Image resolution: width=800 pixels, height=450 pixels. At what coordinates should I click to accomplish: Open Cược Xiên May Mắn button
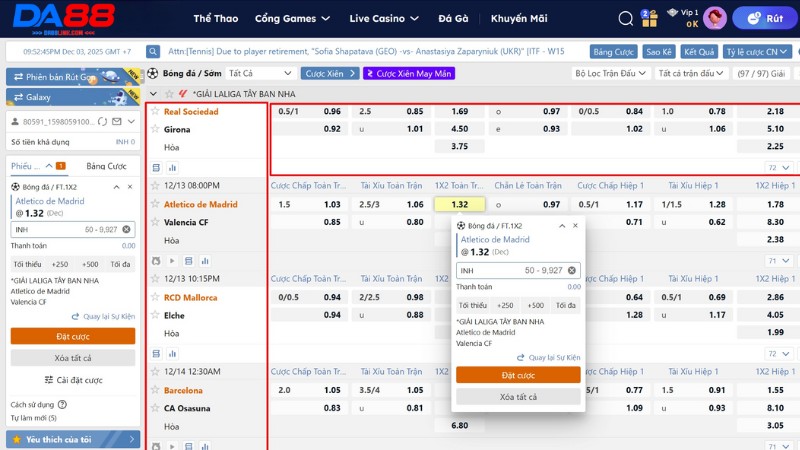coord(409,73)
